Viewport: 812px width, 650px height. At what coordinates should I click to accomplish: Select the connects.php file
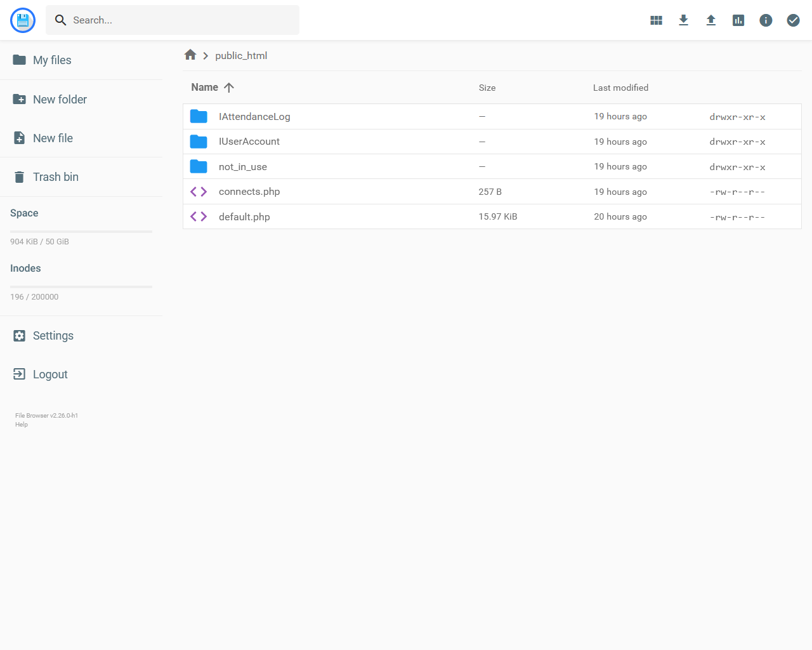[249, 192]
